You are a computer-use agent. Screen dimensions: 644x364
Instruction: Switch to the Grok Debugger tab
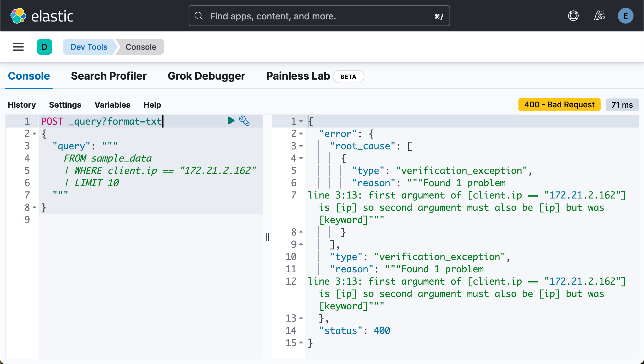[x=206, y=76]
